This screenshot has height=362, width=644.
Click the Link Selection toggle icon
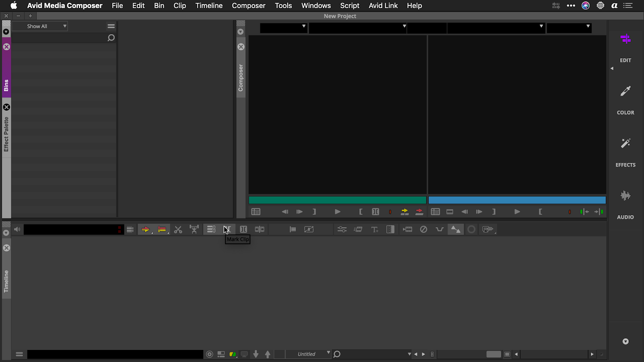tap(211, 229)
